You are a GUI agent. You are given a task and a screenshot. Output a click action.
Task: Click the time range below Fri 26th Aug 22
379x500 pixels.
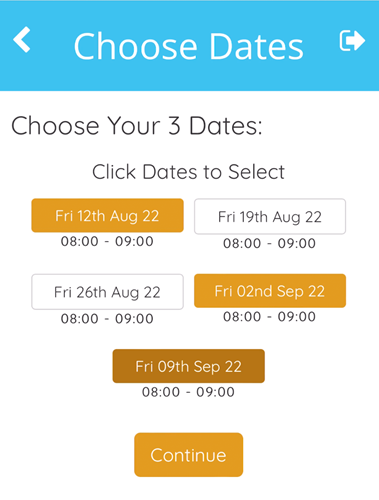point(107,319)
